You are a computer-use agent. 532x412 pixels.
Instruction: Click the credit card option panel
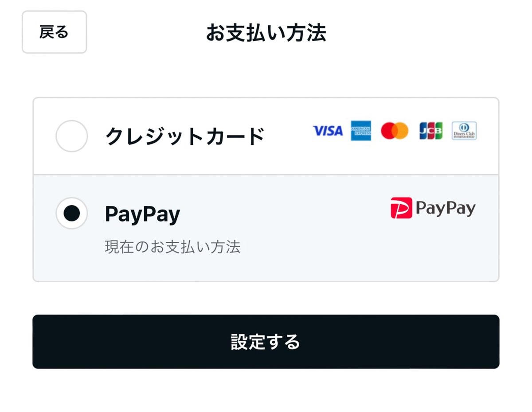266,136
